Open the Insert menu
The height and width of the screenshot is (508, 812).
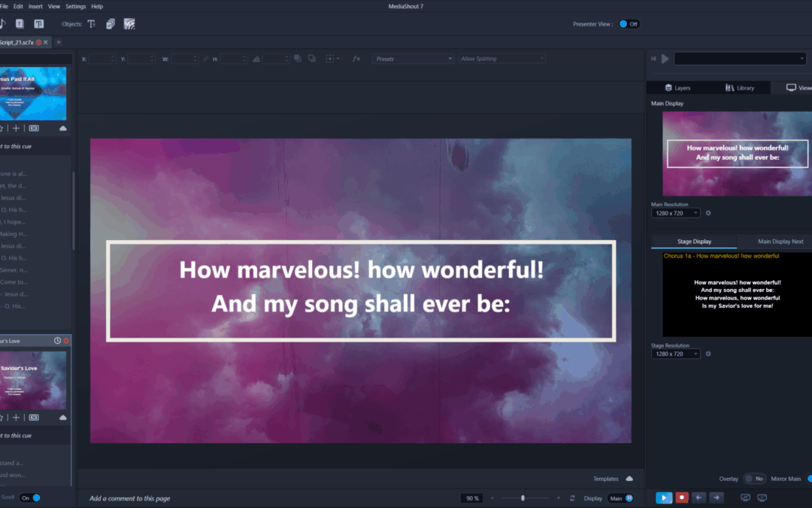34,6
